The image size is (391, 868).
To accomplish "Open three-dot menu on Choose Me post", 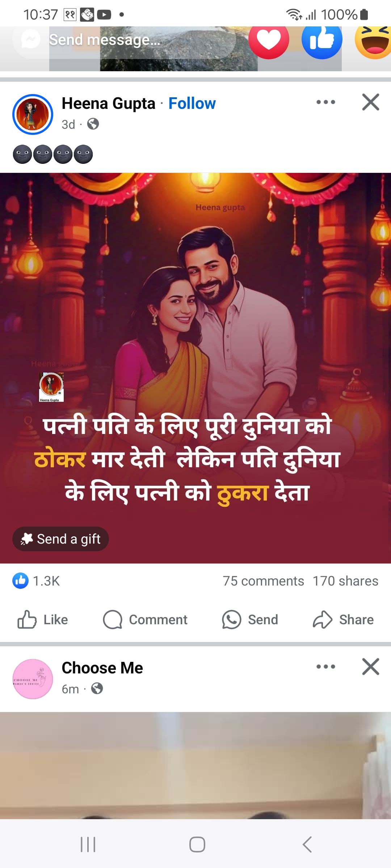I will [x=326, y=667].
